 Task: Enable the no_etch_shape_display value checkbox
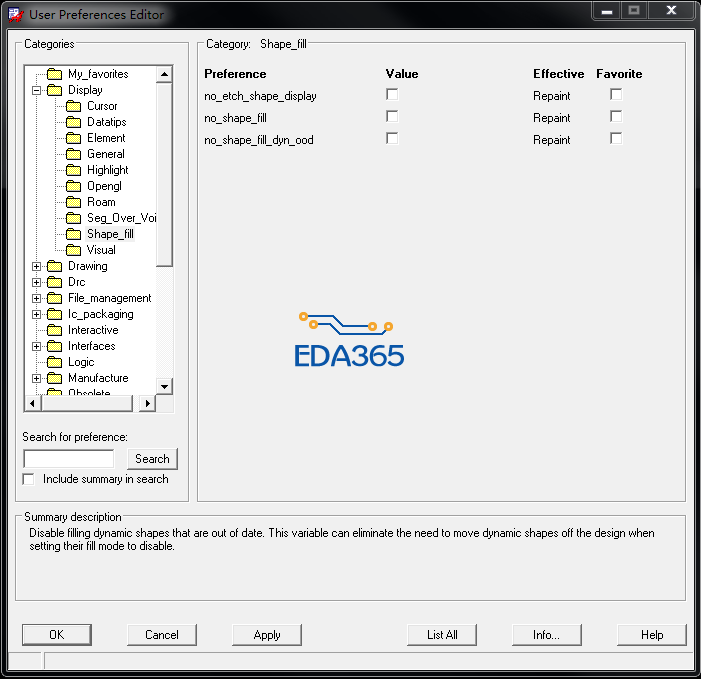tap(392, 94)
